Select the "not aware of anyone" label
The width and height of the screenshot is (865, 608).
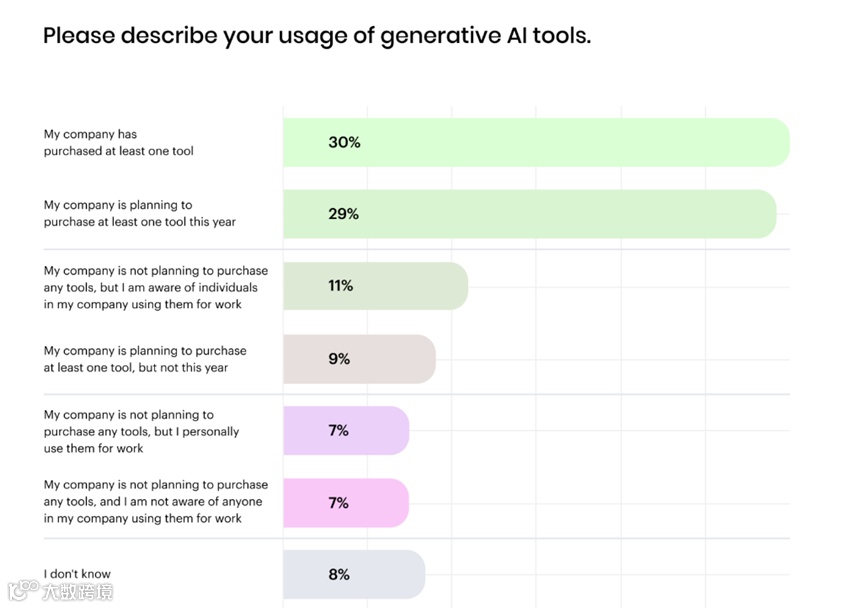point(155,502)
